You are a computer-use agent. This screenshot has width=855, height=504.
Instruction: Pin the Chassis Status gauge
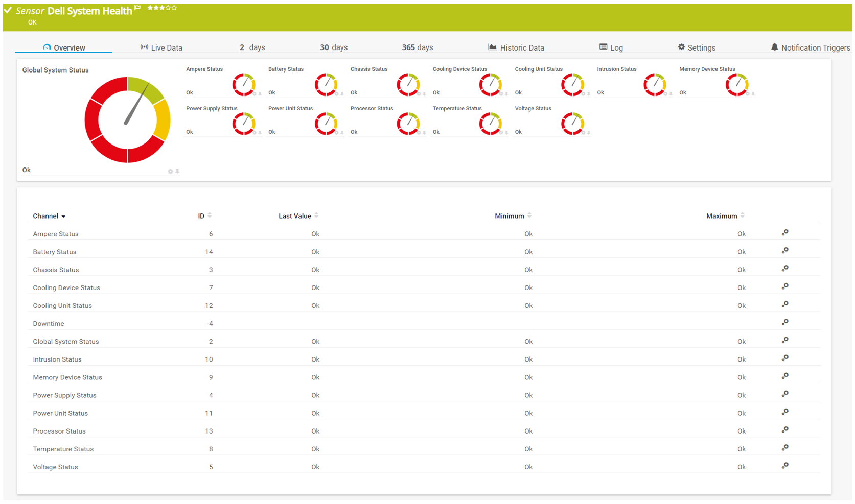click(424, 94)
